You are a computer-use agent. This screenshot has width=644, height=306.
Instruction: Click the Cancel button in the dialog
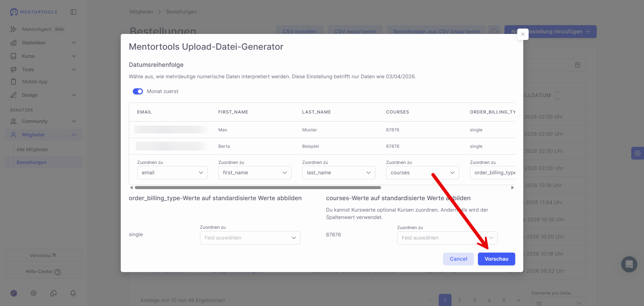click(x=459, y=259)
